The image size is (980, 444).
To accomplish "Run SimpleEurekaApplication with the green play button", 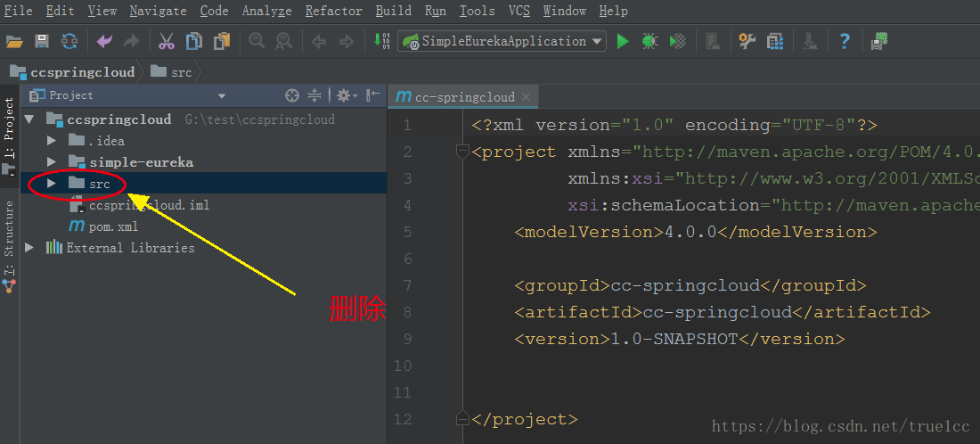I will (x=623, y=42).
